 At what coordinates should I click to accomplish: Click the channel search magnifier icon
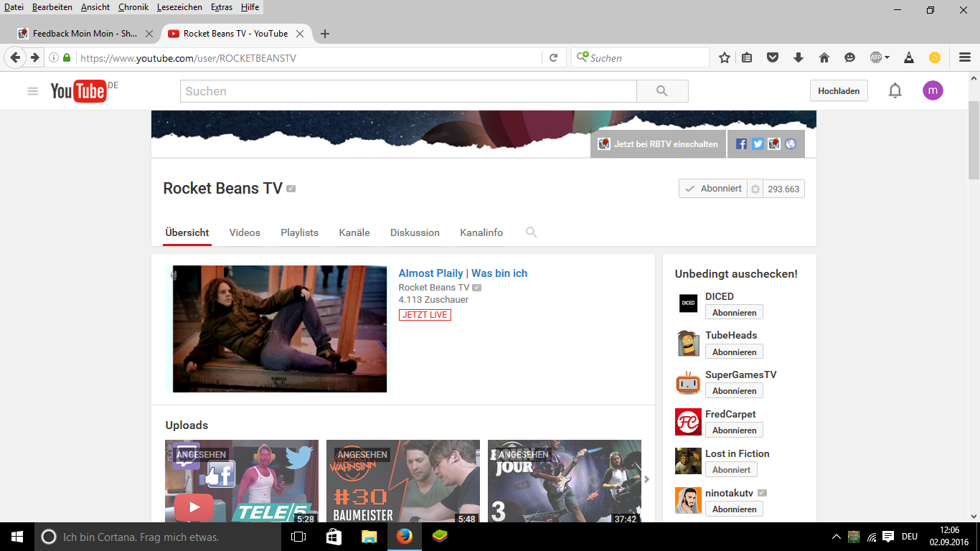(x=532, y=232)
